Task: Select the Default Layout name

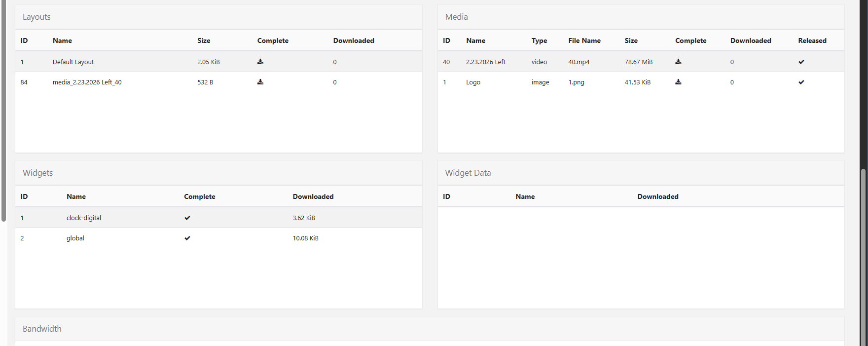Action: (73, 62)
